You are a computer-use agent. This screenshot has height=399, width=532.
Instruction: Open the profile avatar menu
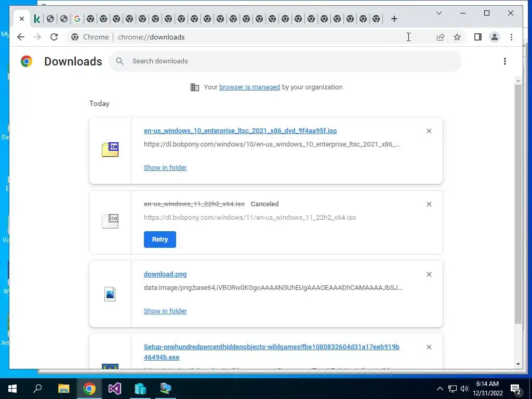[495, 37]
